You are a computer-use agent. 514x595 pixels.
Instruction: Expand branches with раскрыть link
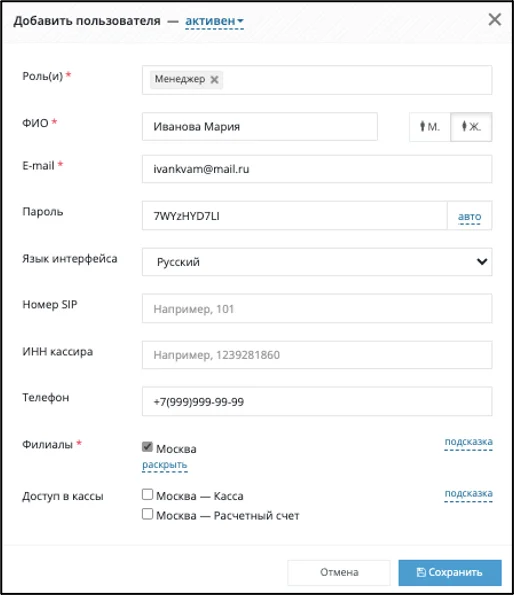click(x=165, y=465)
